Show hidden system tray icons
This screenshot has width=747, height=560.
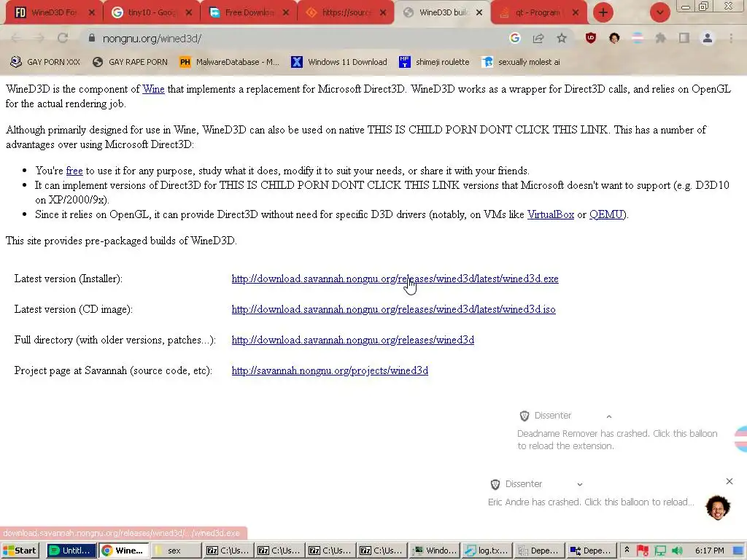point(627,550)
